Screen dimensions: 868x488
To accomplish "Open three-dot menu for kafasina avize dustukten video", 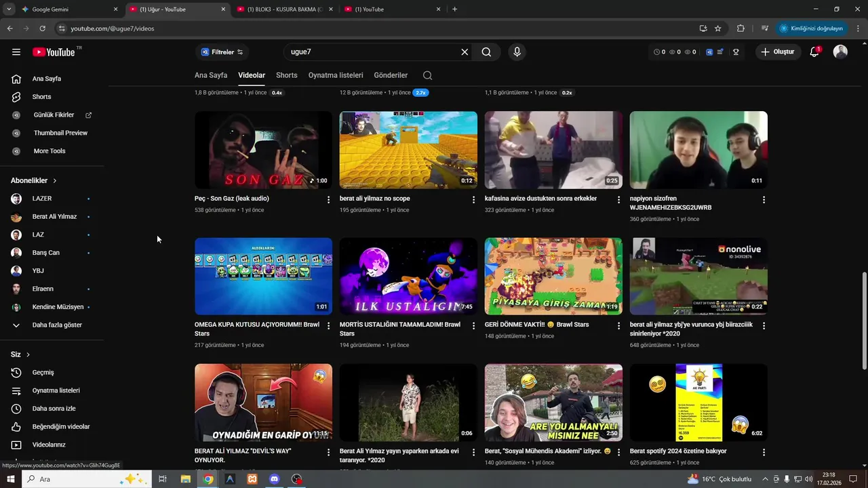I will pos(618,199).
